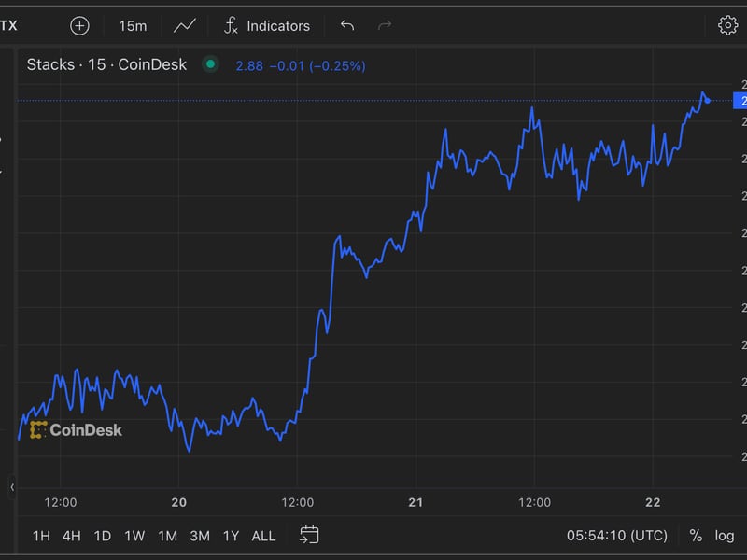Image resolution: width=747 pixels, height=560 pixels.
Task: Toggle log scale mode
Action: [725, 535]
